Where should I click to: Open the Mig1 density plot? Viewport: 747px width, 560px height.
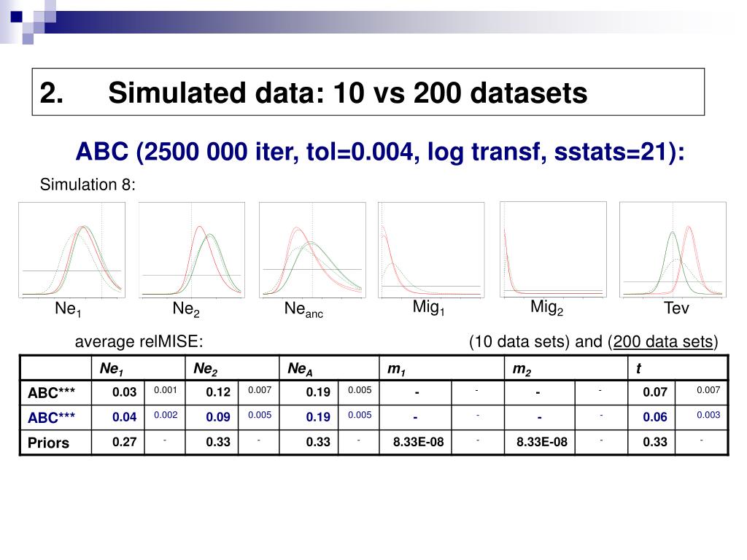click(431, 250)
